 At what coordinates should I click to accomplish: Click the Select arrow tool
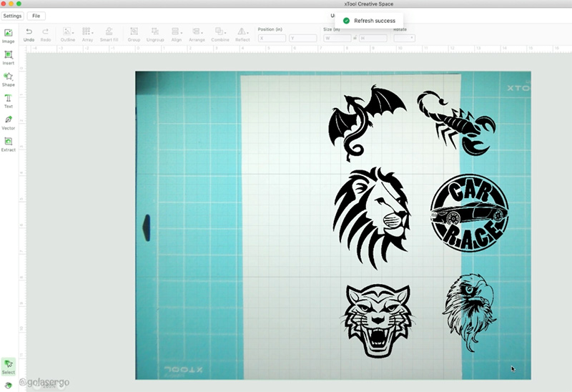[x=9, y=366]
